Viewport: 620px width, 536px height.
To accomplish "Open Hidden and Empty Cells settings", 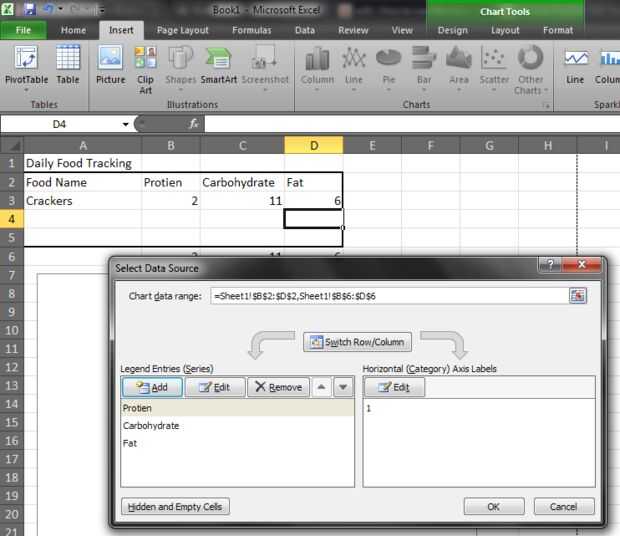I will (175, 506).
